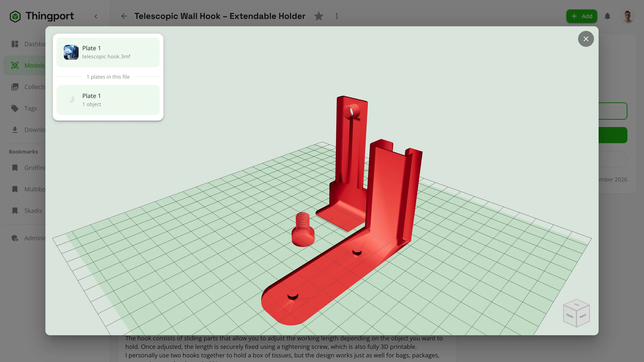
Task: Open the user profile avatar
Action: point(627,16)
